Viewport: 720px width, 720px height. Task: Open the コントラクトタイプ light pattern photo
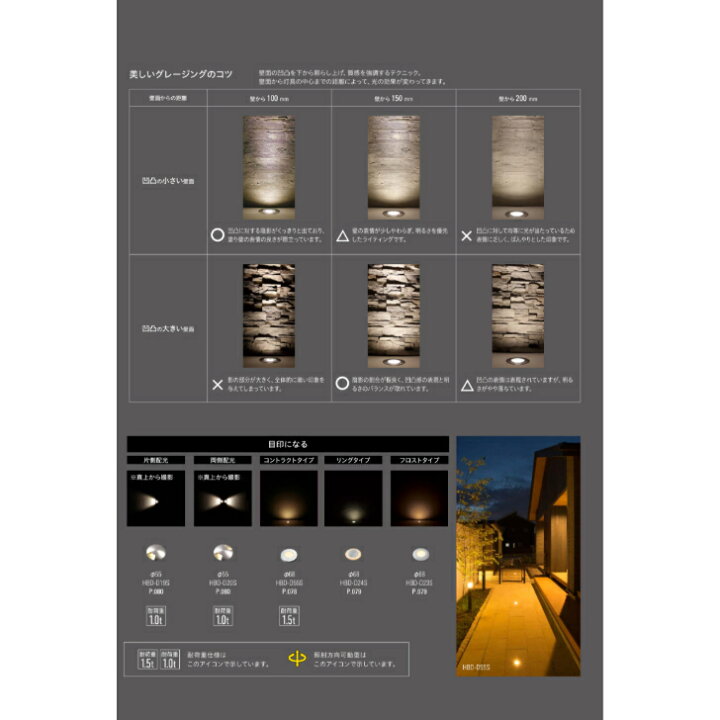click(289, 498)
